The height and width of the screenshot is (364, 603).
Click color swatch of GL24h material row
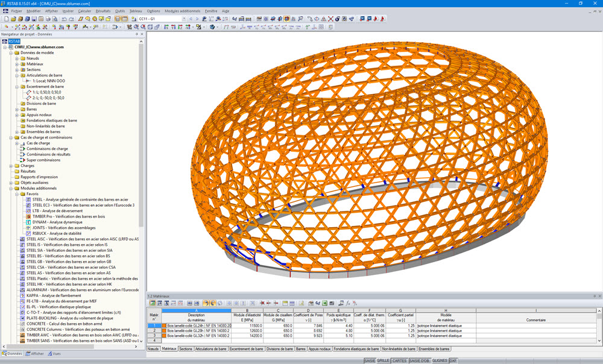pos(164,325)
